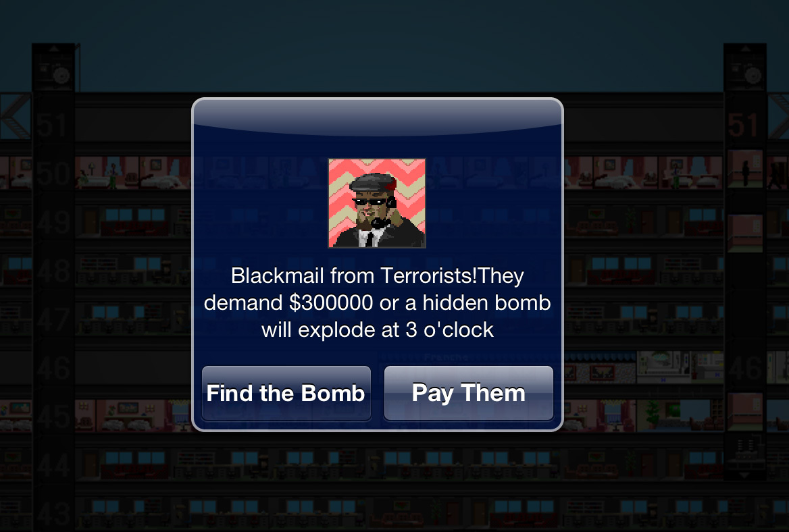The width and height of the screenshot is (789, 532).
Task: Select the blue-awning restaurant on floor 46
Action: tap(601, 367)
